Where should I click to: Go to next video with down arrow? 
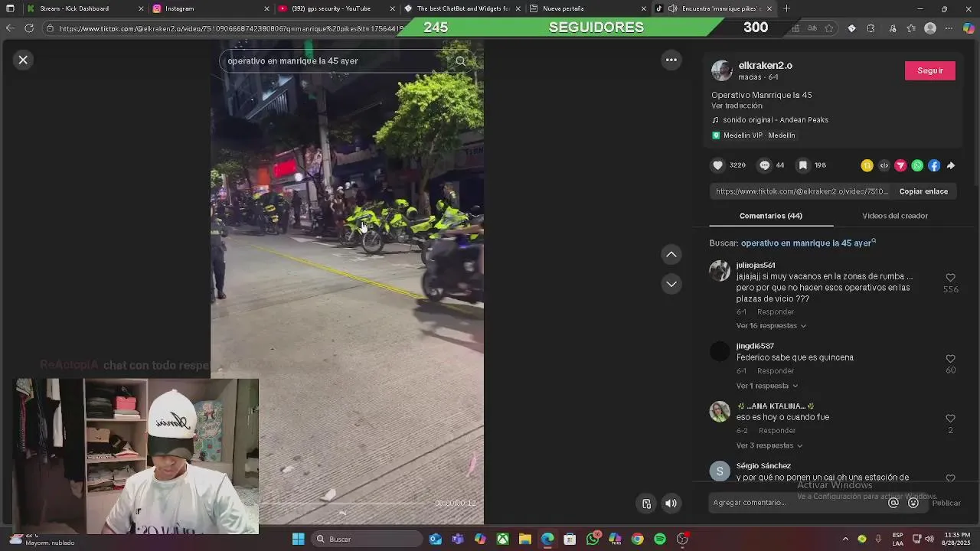pyautogui.click(x=671, y=284)
